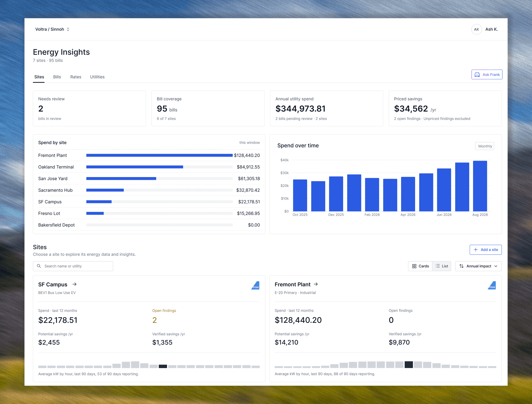Select the Fresno Lot row label
This screenshot has height=404, width=532.
coord(49,213)
